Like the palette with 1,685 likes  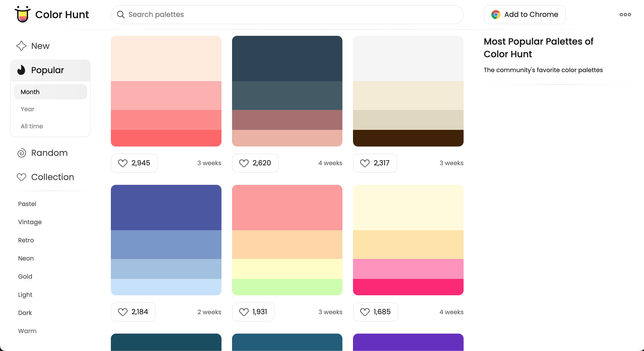pos(375,312)
